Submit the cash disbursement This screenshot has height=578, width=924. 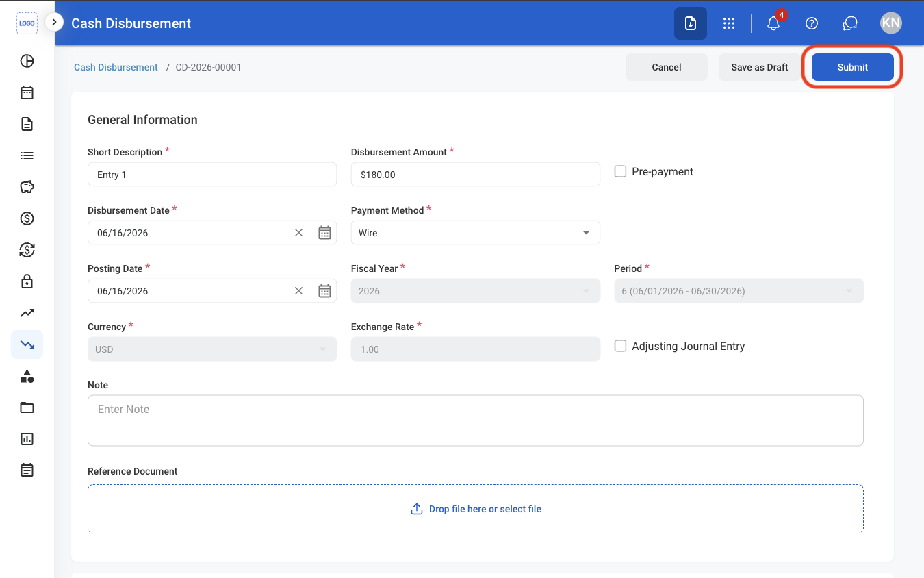[x=853, y=67]
